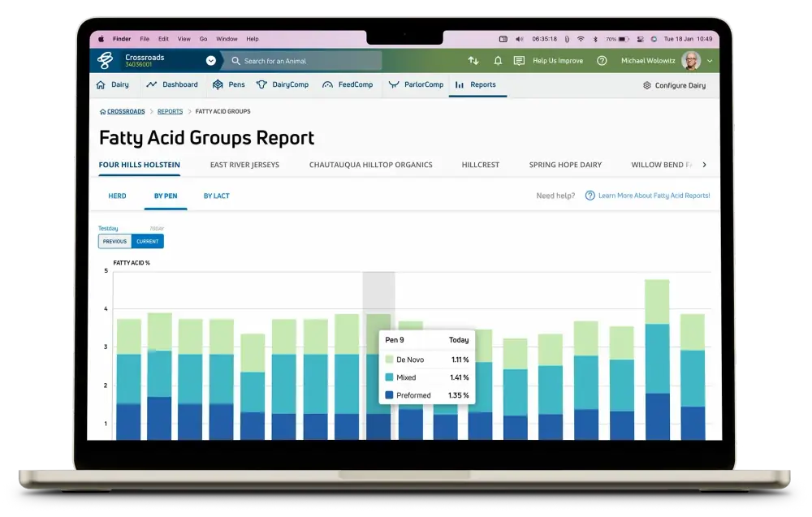Viewport: 812px width, 517px height.
Task: Open the File menu in menu bar
Action: click(x=145, y=39)
